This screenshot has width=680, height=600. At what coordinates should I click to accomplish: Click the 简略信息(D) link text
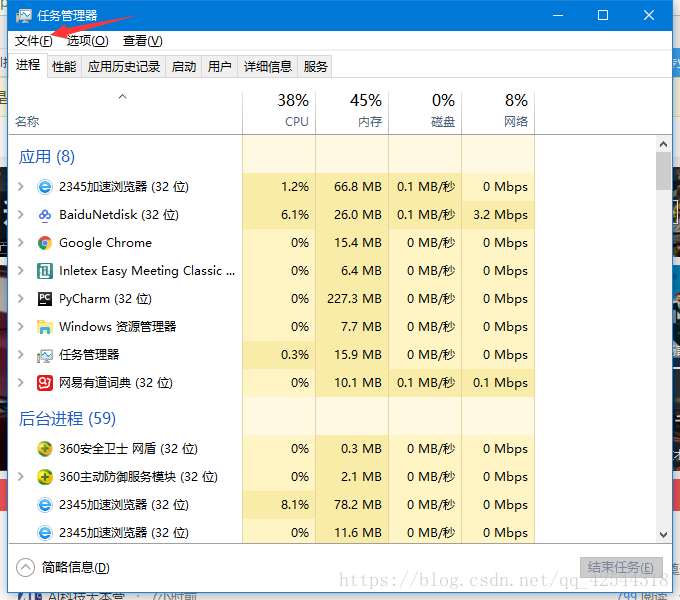tap(75, 567)
